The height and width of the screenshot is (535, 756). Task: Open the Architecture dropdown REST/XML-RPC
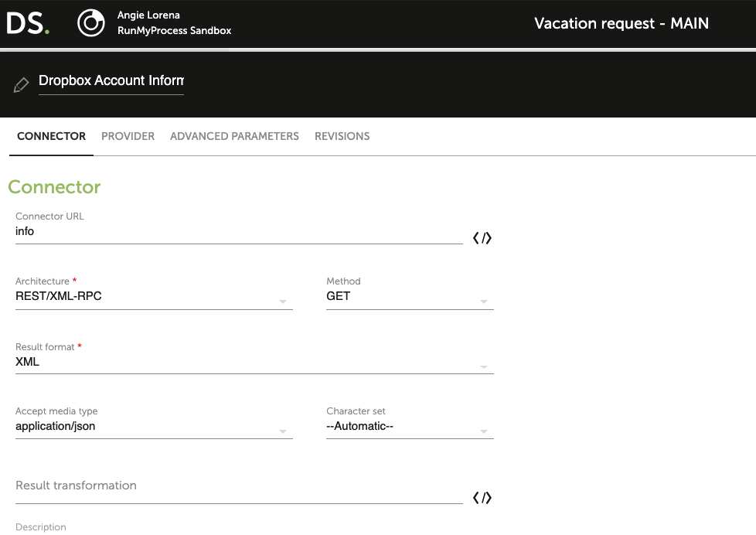pyautogui.click(x=154, y=297)
